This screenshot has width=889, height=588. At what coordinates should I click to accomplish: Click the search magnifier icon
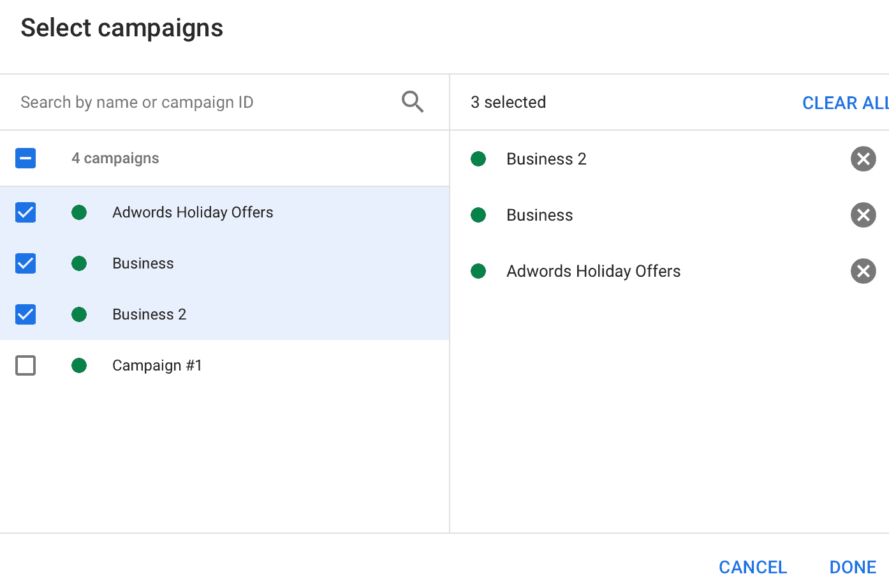point(413,101)
